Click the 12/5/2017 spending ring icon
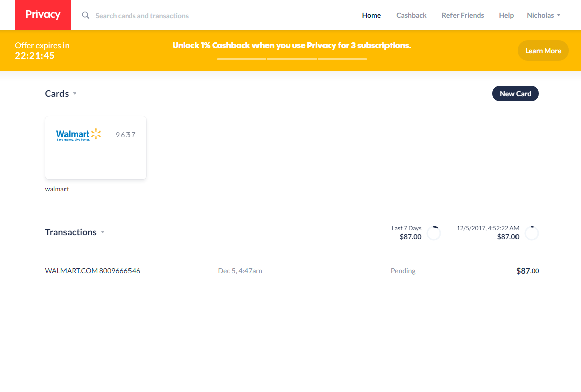This screenshot has height=392, width=581. click(531, 233)
